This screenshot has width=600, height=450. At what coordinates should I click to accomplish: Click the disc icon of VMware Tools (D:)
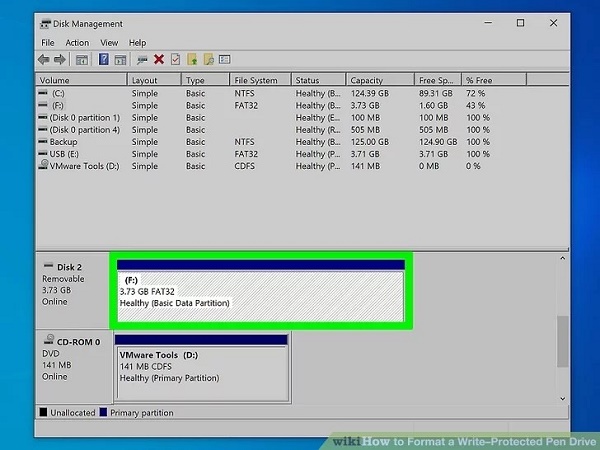point(43,165)
